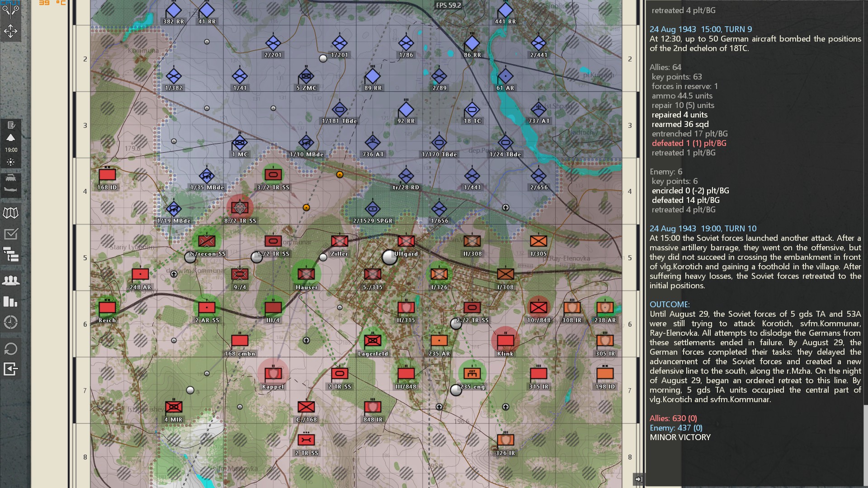This screenshot has height=488, width=868.
Task: Select the 2/1529 SPGR unit
Action: 373,209
